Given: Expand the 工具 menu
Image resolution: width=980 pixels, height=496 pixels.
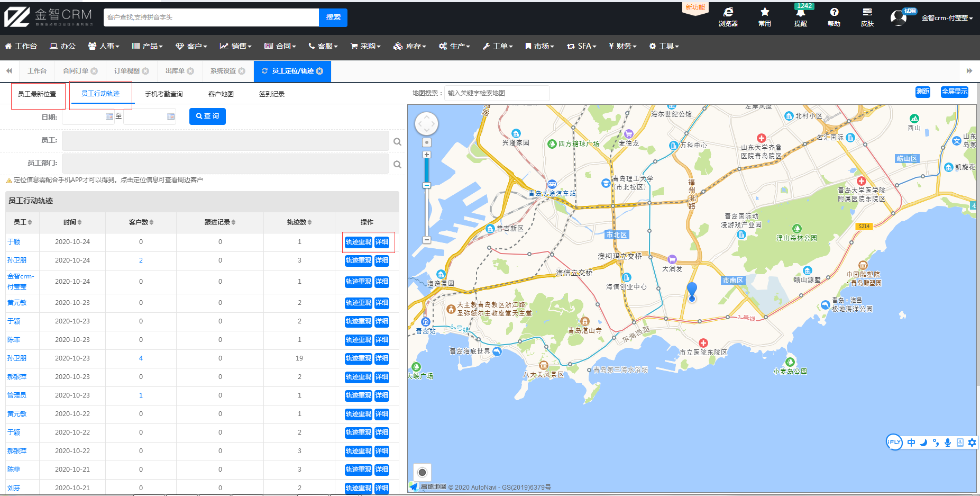Looking at the screenshot, I should pos(664,46).
